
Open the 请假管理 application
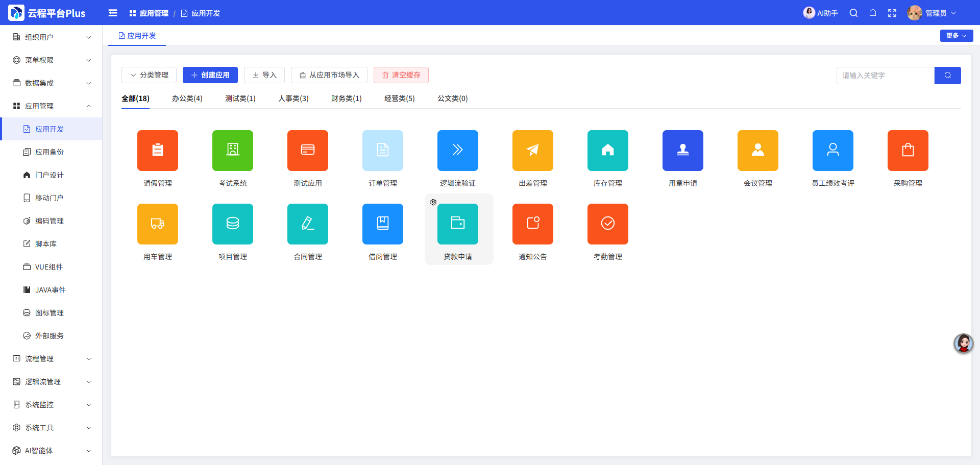coord(157,151)
